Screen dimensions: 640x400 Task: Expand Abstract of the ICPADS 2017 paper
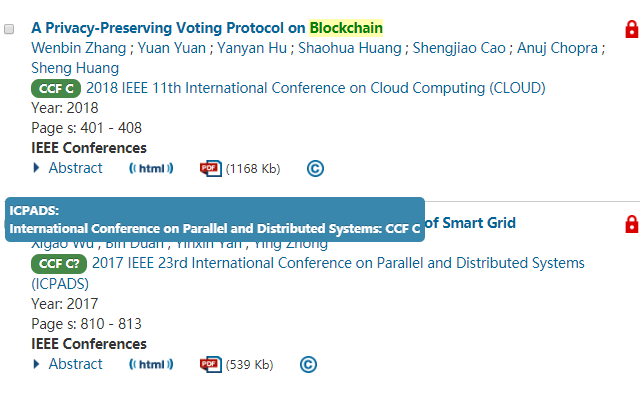68,364
